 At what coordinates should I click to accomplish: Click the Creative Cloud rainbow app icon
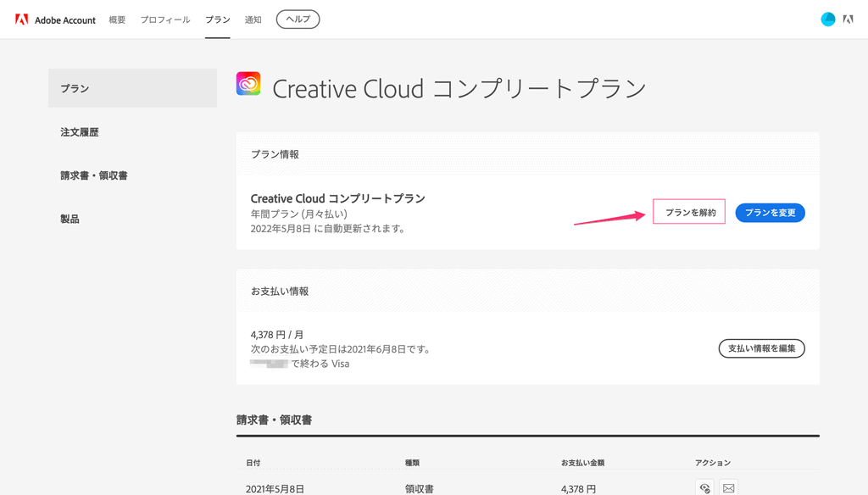248,84
